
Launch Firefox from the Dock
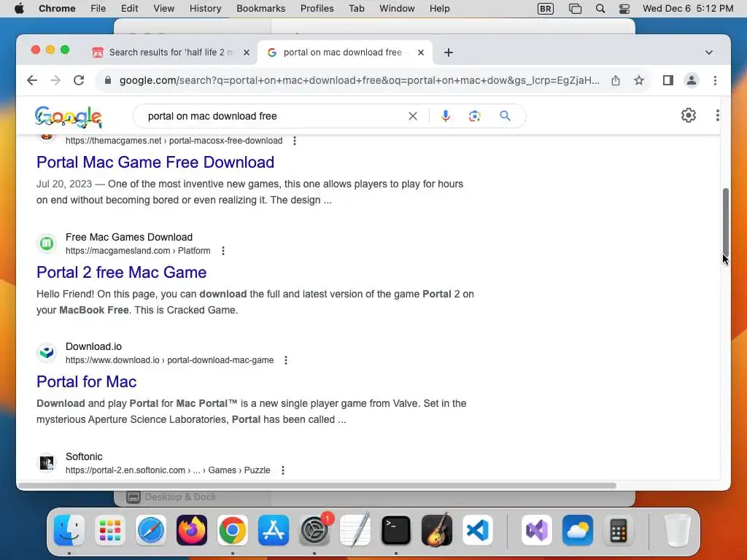click(192, 530)
